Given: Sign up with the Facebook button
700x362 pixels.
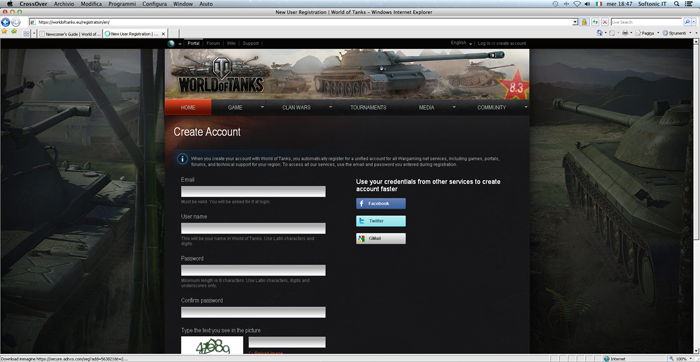Looking at the screenshot, I should tap(381, 204).
